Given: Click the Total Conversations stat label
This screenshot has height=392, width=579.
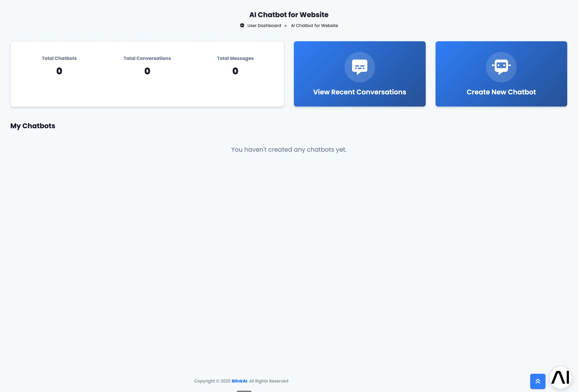Looking at the screenshot, I should tap(147, 58).
